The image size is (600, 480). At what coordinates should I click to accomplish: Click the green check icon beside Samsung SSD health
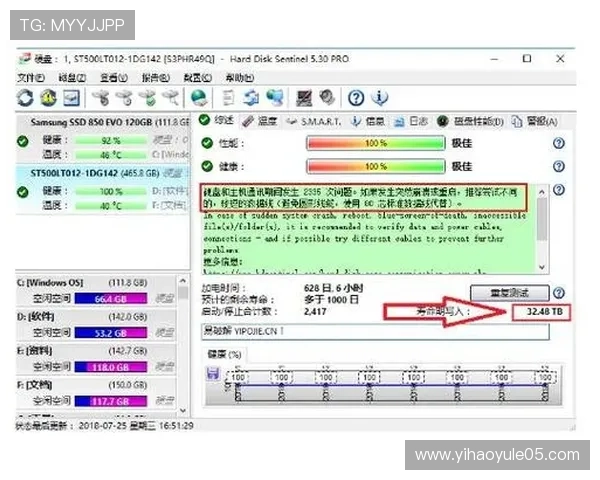tap(23, 141)
